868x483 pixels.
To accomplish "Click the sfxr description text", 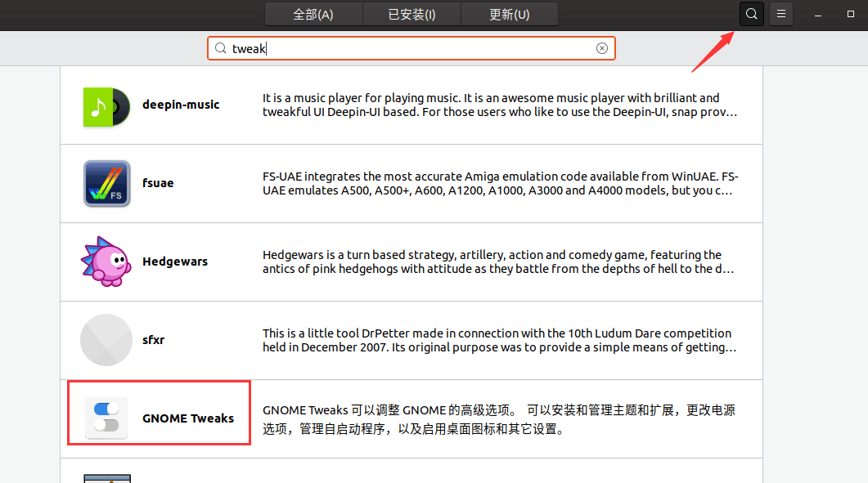I will pyautogui.click(x=499, y=340).
